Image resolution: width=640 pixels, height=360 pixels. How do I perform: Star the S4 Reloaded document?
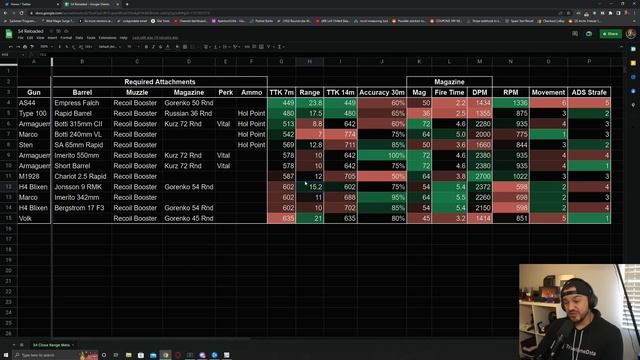[x=51, y=31]
